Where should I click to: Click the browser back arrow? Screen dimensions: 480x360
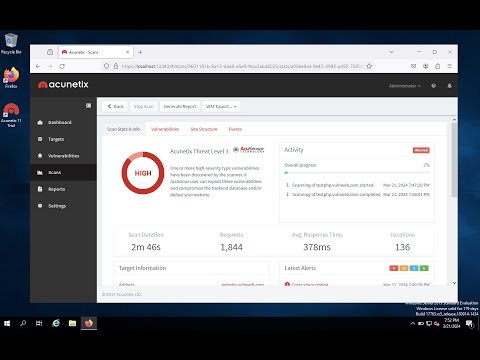pyautogui.click(x=38, y=66)
